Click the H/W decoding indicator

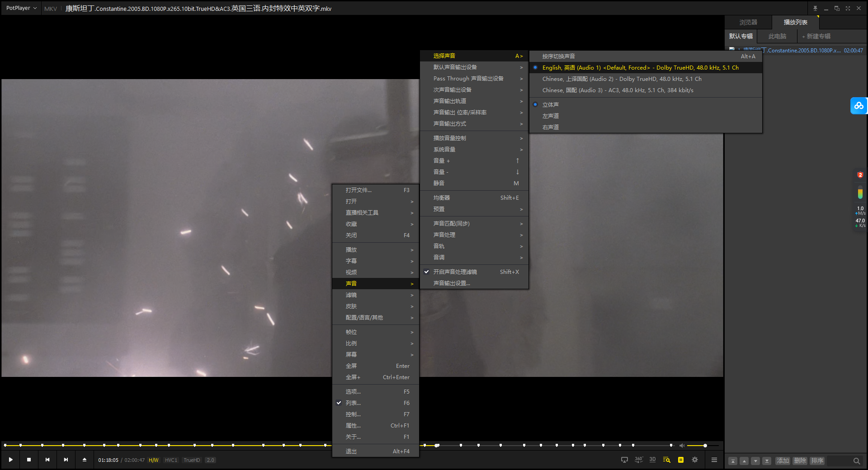[x=154, y=460]
